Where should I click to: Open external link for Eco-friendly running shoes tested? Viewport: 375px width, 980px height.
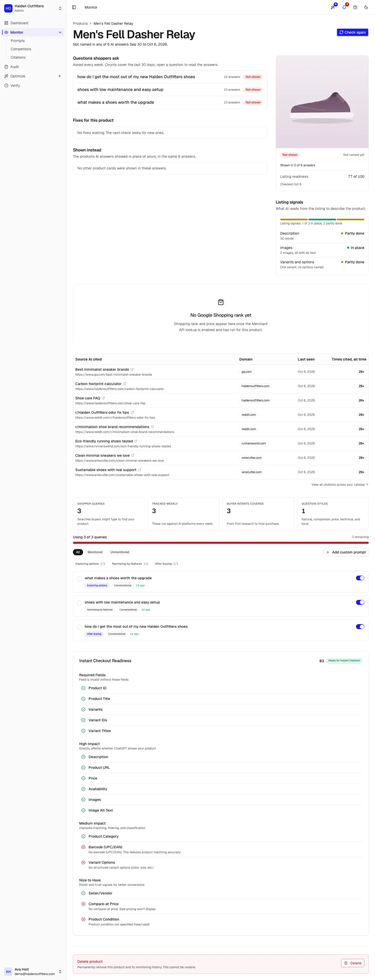(136, 441)
